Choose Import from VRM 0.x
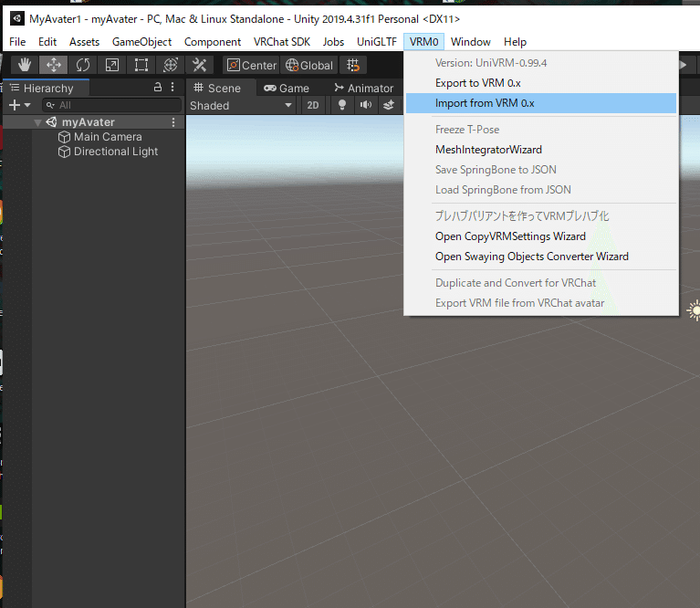Screen dimensions: 700x608 (541, 103)
